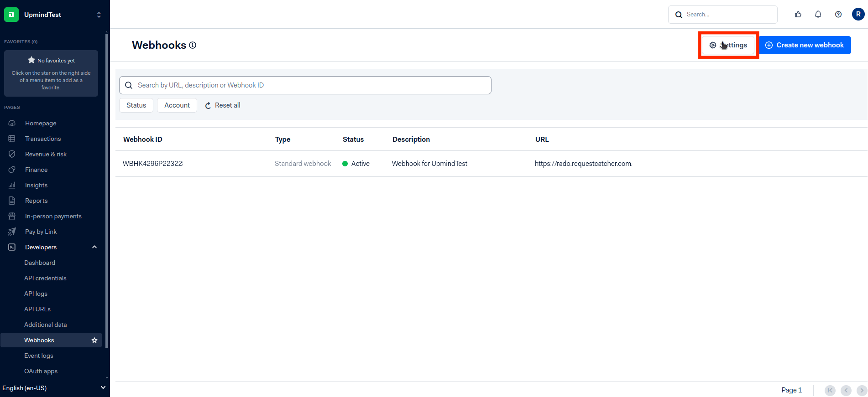Click the sidebar scrollbar
The width and height of the screenshot is (868, 397).
click(107, 191)
